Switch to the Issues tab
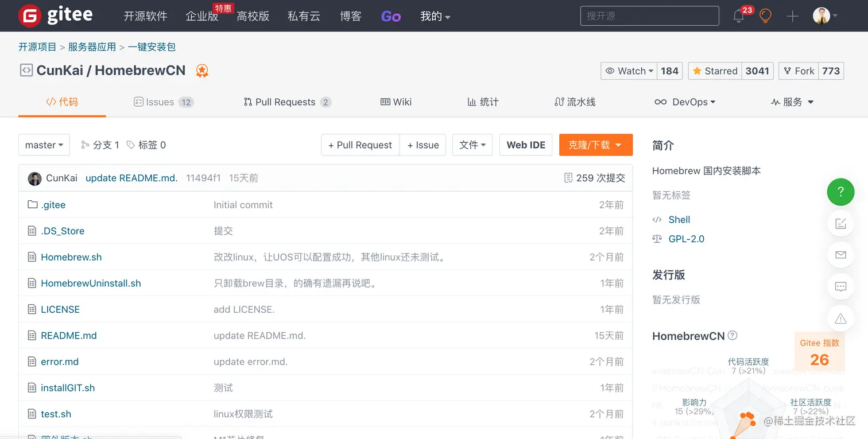868x439 pixels. (164, 102)
